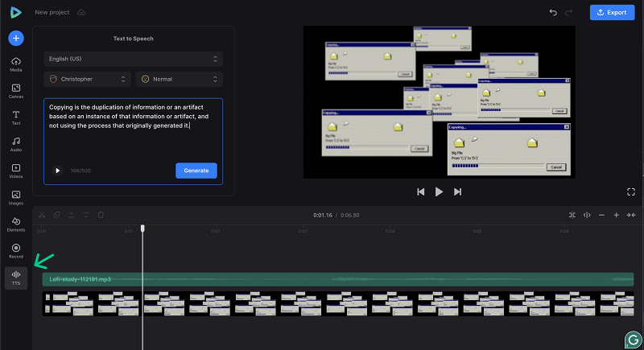Open the Canvas sidebar panel
This screenshot has width=644, height=350.
16,91
